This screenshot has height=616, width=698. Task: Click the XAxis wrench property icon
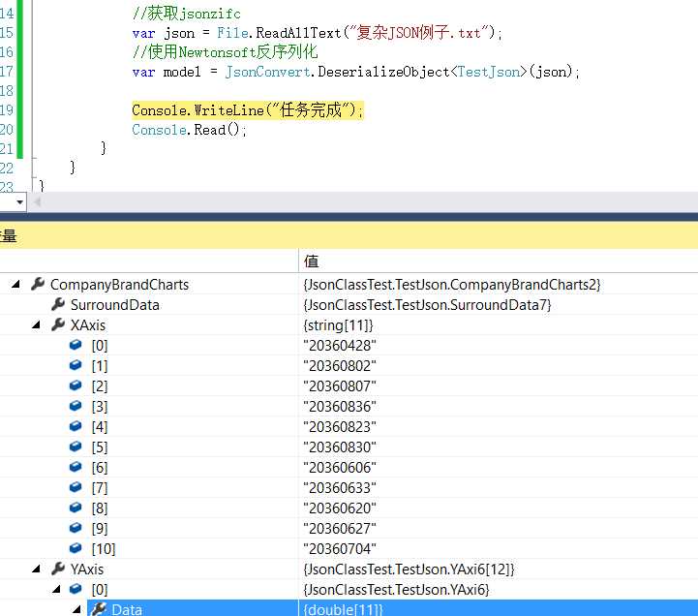[58, 324]
